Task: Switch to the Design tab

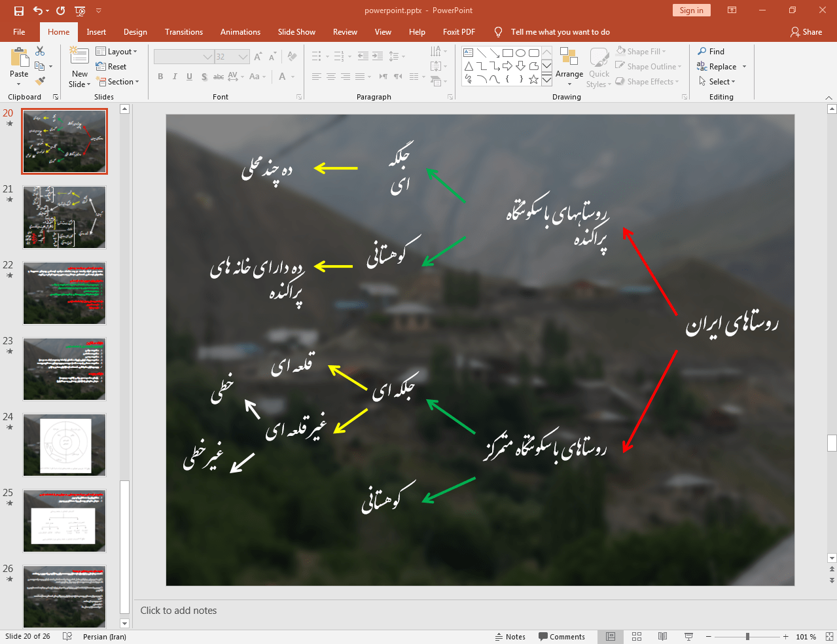Action: (x=135, y=32)
